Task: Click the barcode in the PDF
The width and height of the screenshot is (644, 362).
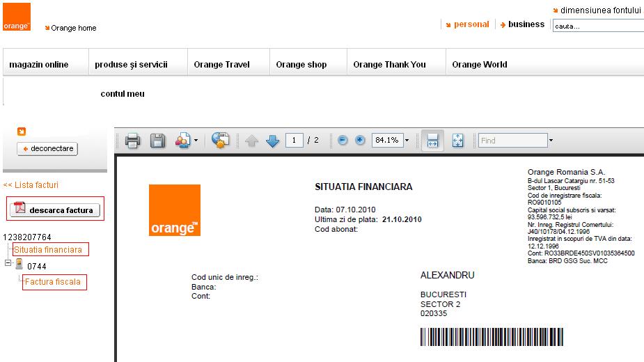Action: point(492,336)
